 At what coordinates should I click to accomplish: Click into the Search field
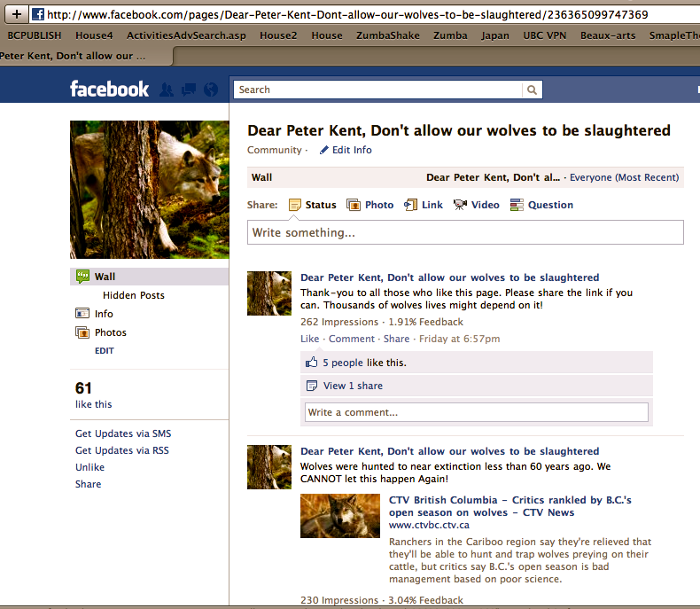point(377,90)
